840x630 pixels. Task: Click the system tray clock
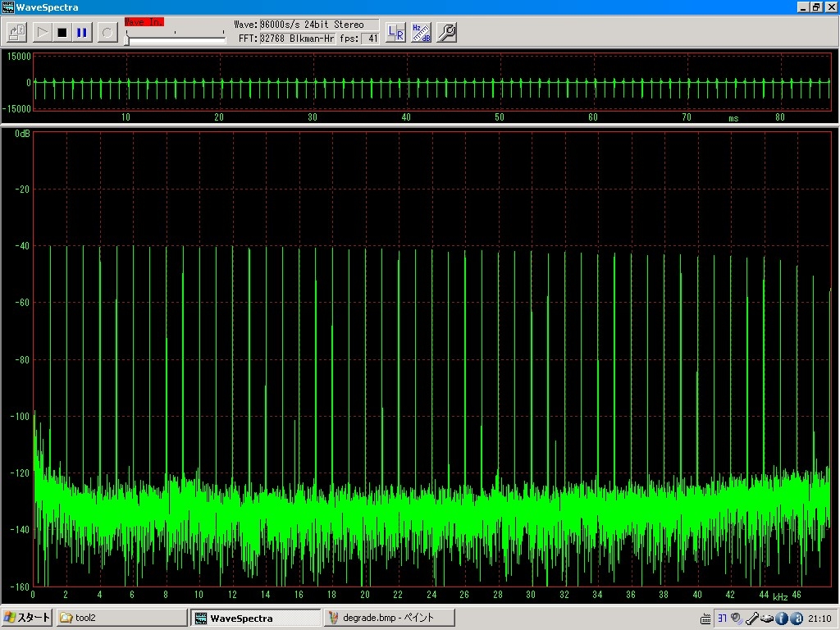(x=819, y=619)
